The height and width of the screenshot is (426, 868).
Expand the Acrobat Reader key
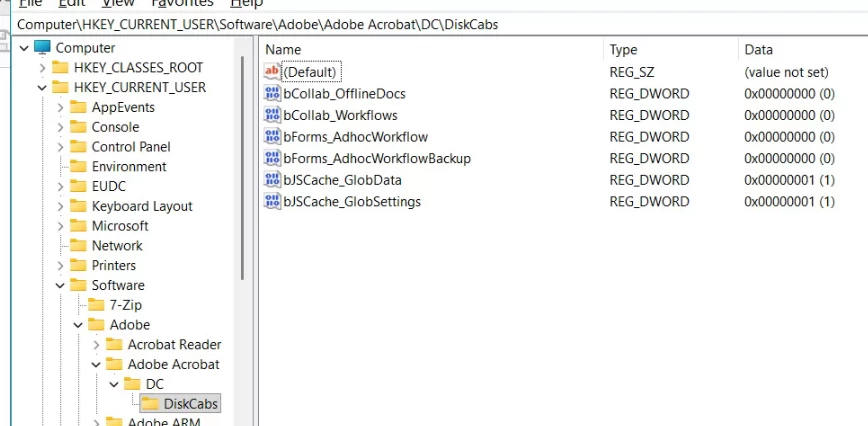click(97, 345)
